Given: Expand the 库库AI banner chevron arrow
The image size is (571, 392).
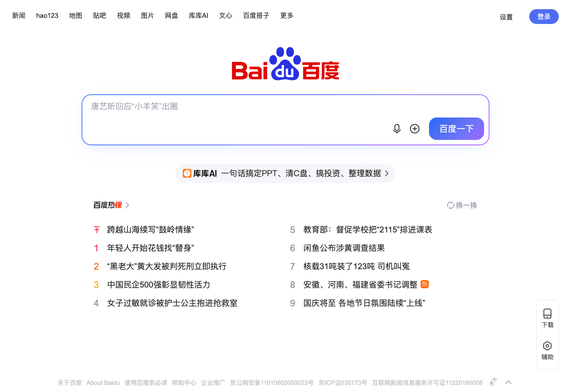Looking at the screenshot, I should [387, 173].
